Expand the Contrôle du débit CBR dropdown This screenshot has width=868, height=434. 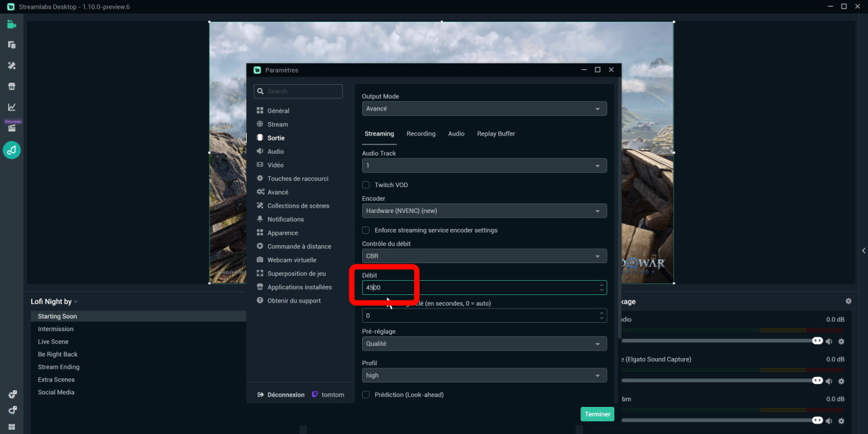click(x=484, y=256)
